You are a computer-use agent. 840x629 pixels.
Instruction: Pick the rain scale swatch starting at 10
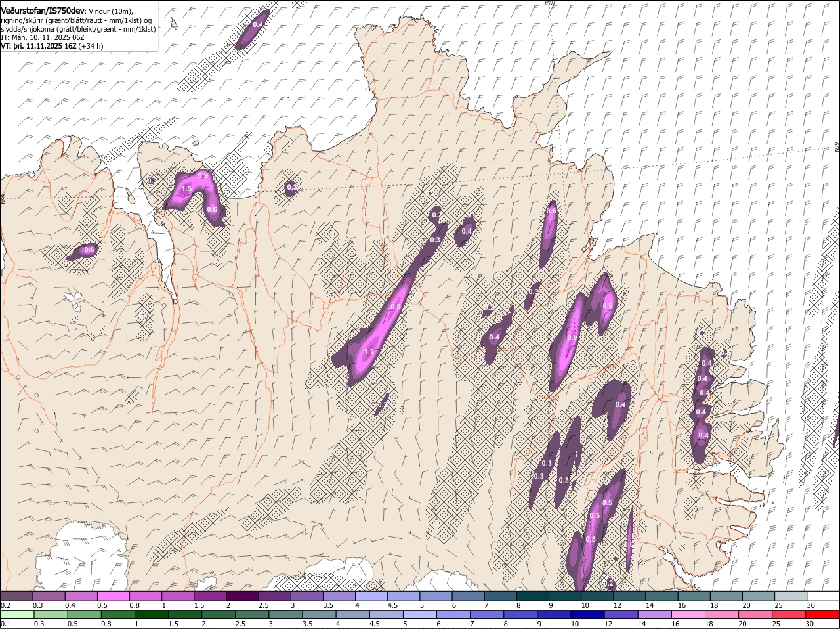(x=587, y=615)
